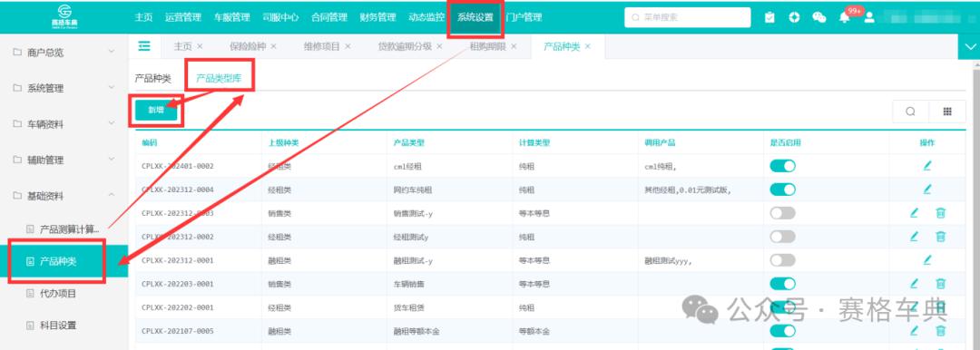Expand the 商户总览 sidebar group
The image size is (980, 350).
click(x=64, y=53)
